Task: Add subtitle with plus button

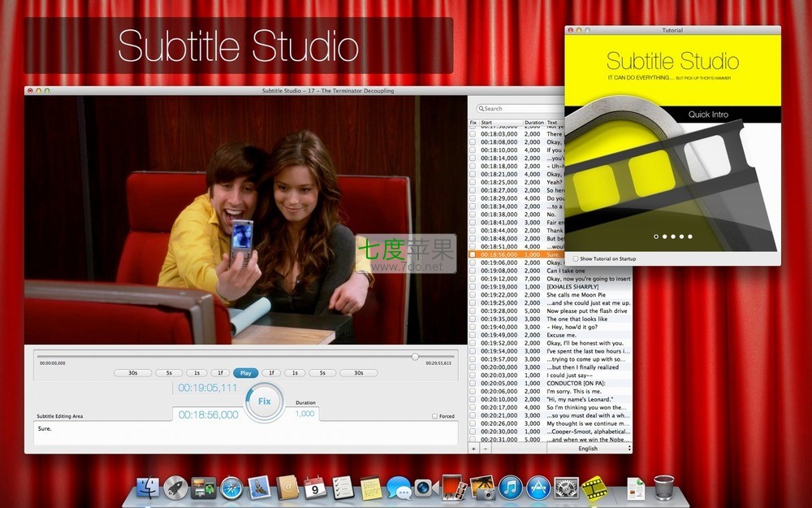Action: [473, 449]
